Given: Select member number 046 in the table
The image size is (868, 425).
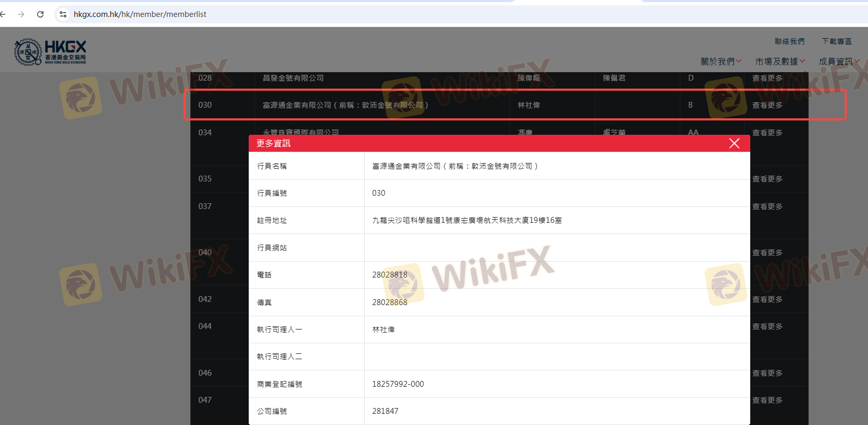Looking at the screenshot, I should (205, 373).
